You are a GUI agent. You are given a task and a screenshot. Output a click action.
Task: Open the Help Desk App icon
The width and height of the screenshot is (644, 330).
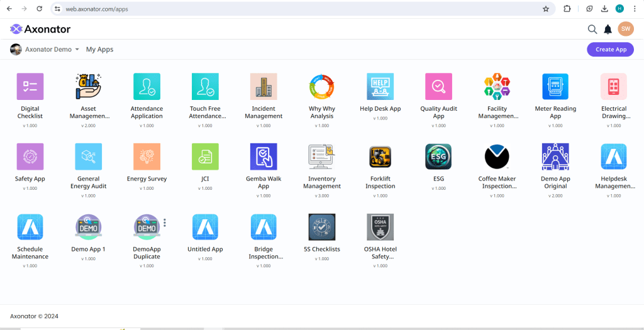pyautogui.click(x=380, y=87)
